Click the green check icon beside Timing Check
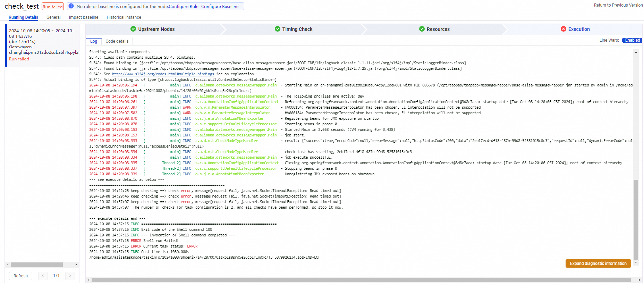Screen dimensions: 644x285 [278, 29]
